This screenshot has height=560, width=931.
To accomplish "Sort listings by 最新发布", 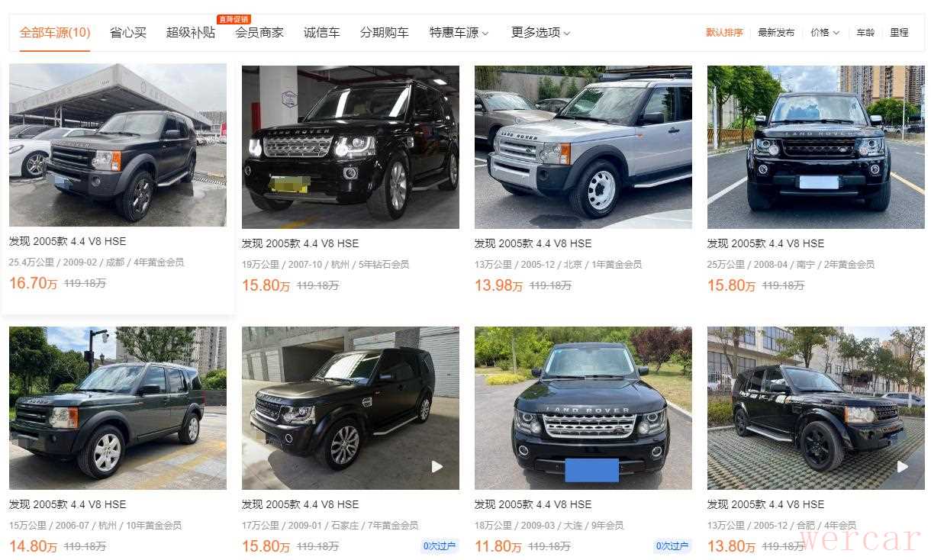I will [776, 33].
